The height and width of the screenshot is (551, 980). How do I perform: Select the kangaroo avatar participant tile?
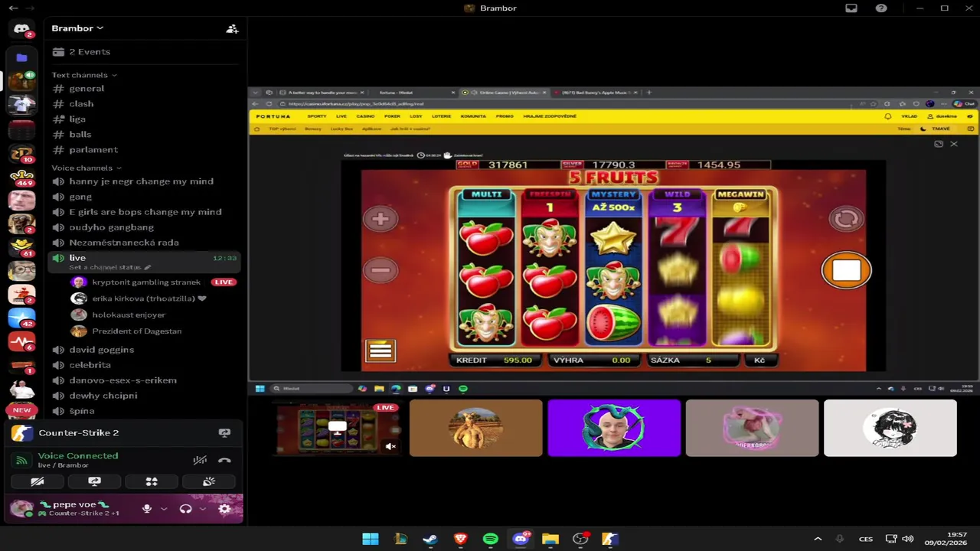click(x=475, y=428)
